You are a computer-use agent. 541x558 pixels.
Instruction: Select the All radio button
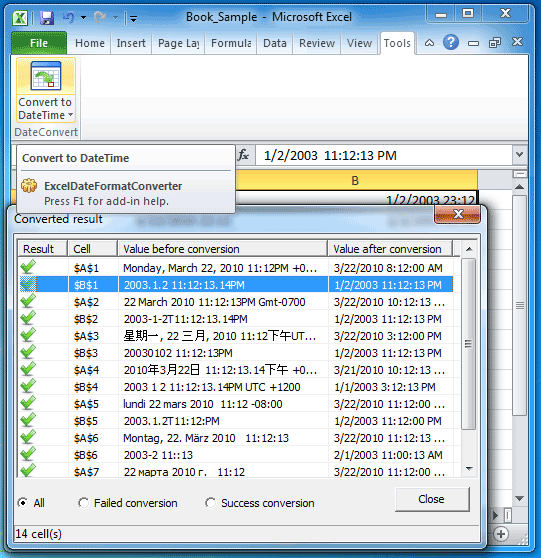(x=23, y=503)
